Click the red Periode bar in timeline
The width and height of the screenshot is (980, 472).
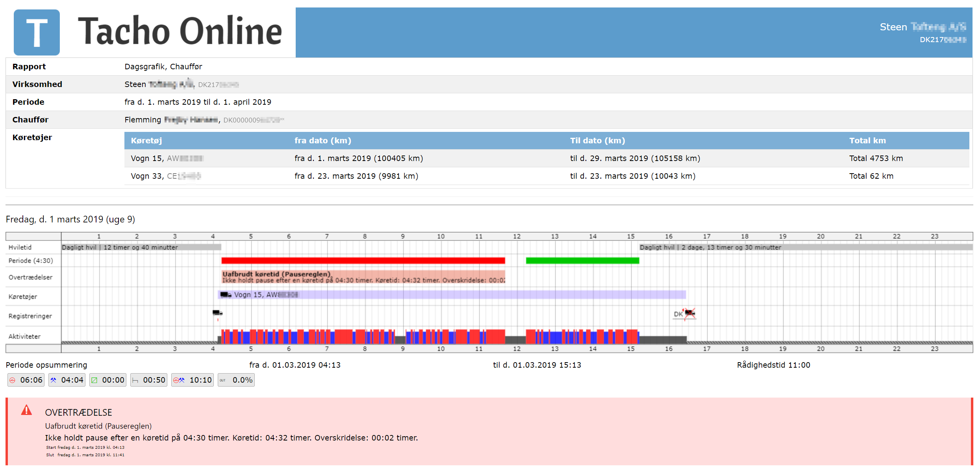(x=363, y=261)
